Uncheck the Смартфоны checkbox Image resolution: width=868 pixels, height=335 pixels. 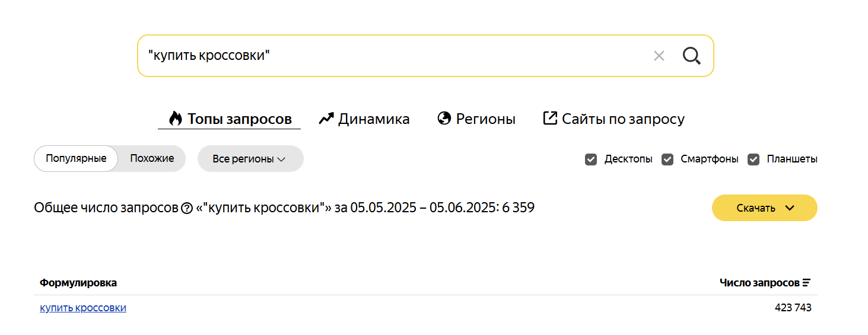coord(667,159)
